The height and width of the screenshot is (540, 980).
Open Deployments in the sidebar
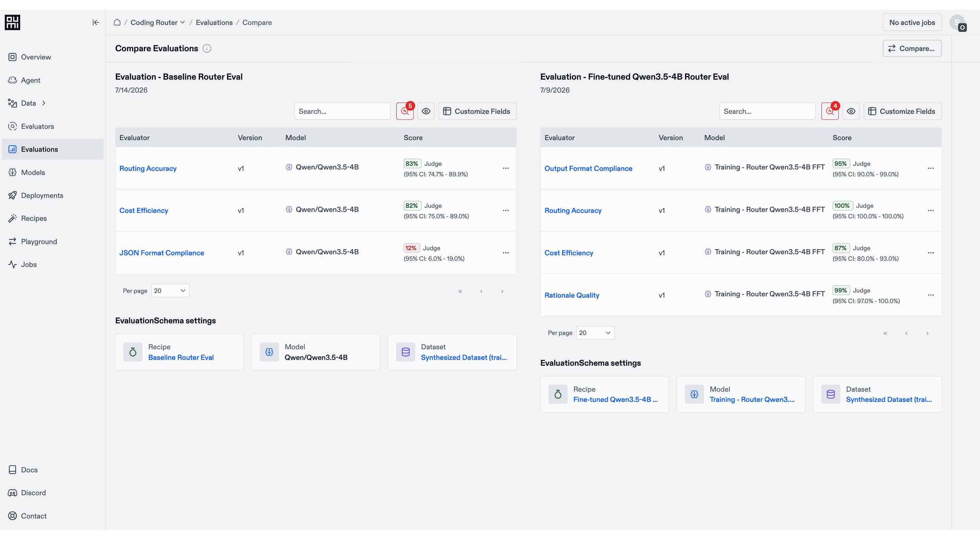(53, 195)
